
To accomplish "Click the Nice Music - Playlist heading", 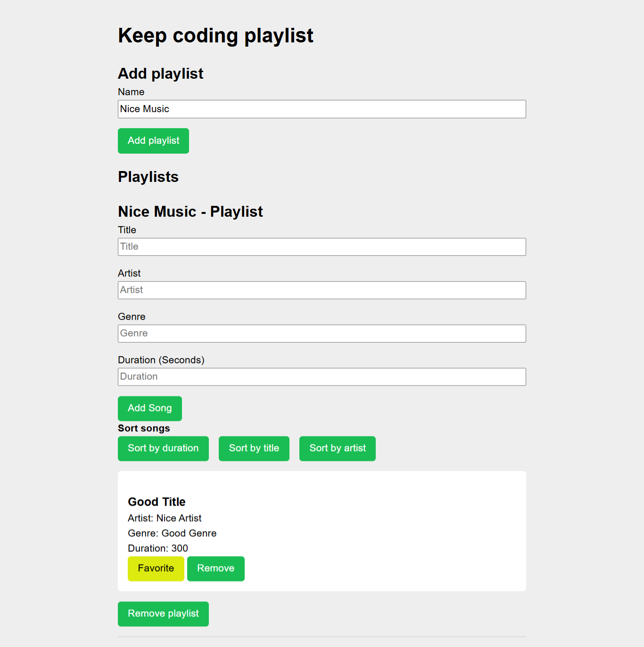I will coord(190,211).
